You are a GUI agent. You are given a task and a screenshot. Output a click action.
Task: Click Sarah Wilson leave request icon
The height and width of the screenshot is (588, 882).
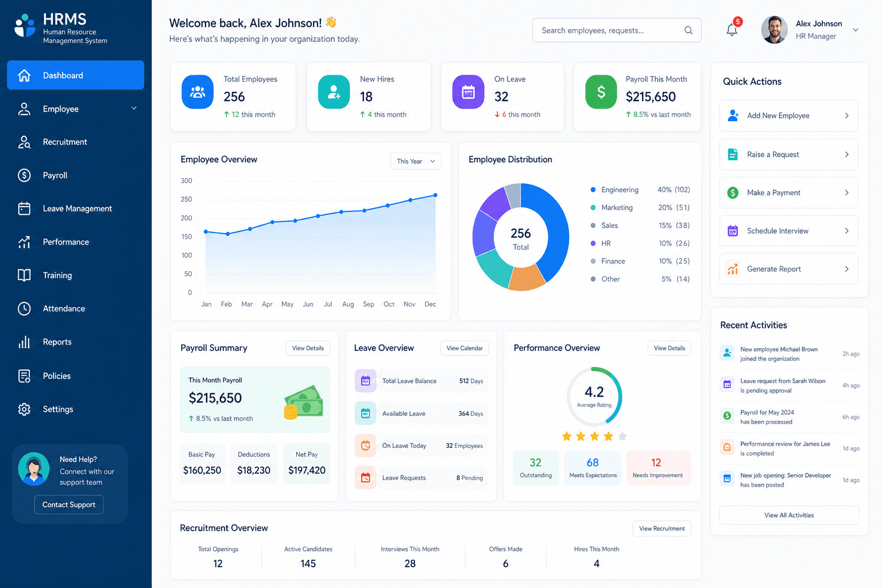[x=727, y=385]
